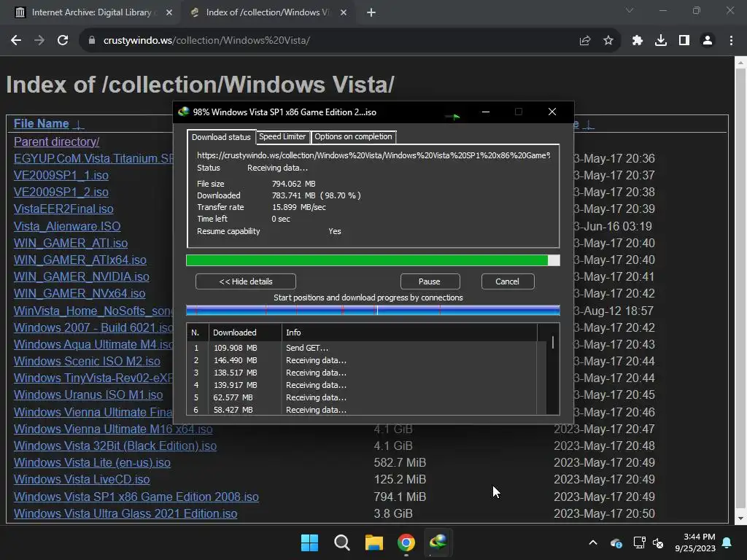Image resolution: width=747 pixels, height=560 pixels.
Task: Open Windows Vista 32Bit (Black Edition).iso link
Action: [115, 446]
